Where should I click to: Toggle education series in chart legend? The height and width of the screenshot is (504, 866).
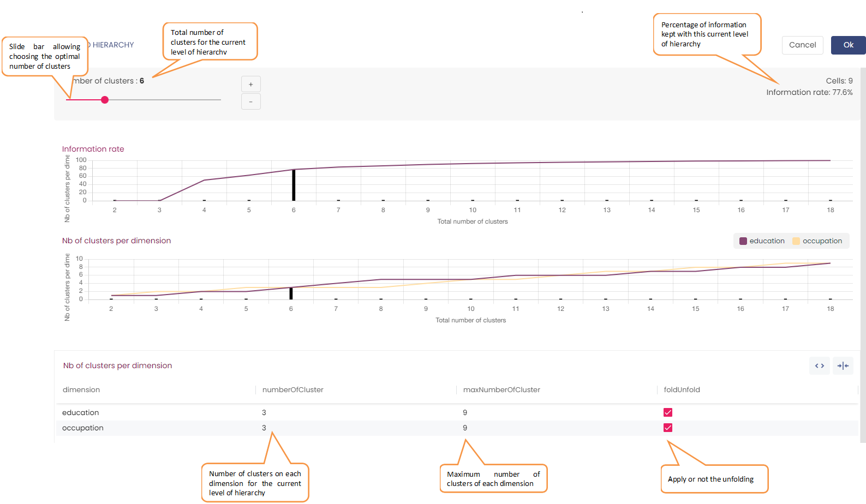[762, 241]
